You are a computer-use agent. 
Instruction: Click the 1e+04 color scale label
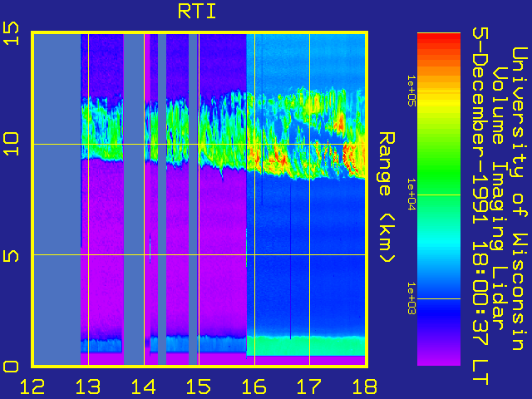411,195
